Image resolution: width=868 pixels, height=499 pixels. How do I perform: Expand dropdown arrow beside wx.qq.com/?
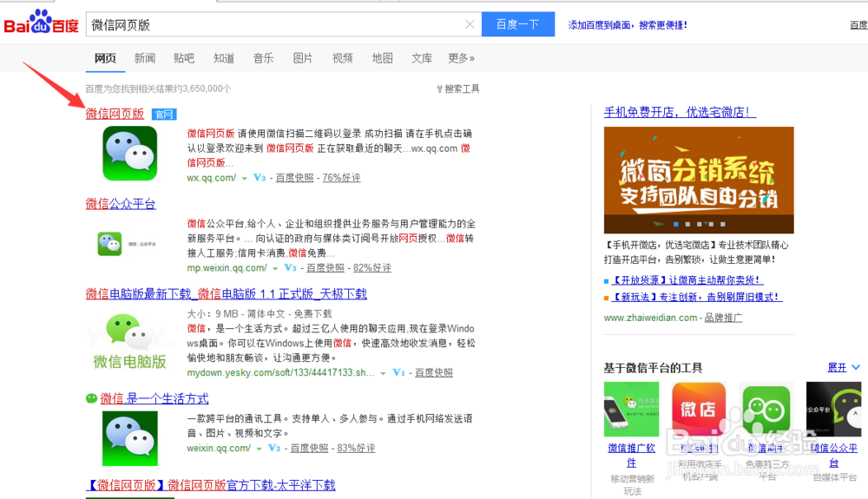point(244,178)
